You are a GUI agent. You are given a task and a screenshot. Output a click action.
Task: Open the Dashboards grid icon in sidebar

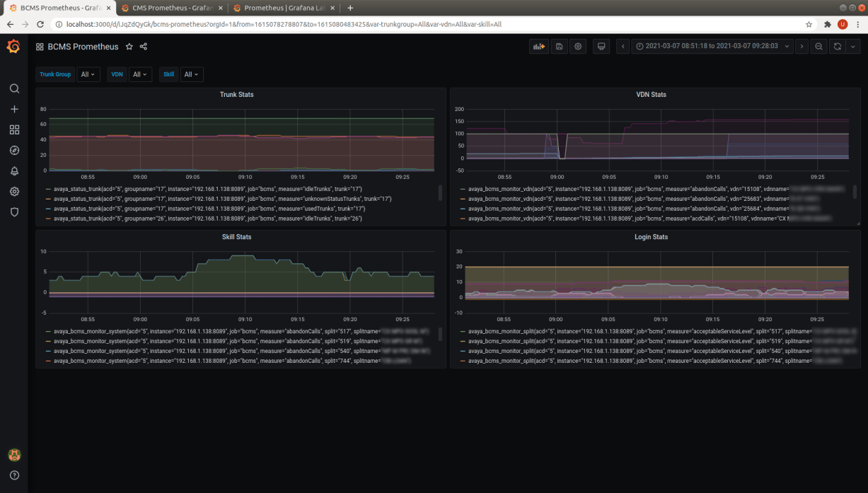pyautogui.click(x=14, y=130)
